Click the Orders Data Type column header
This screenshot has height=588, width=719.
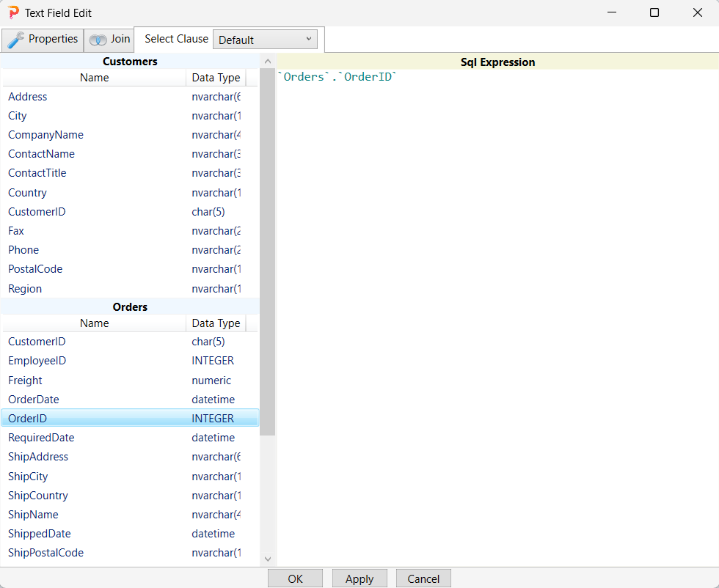point(216,323)
